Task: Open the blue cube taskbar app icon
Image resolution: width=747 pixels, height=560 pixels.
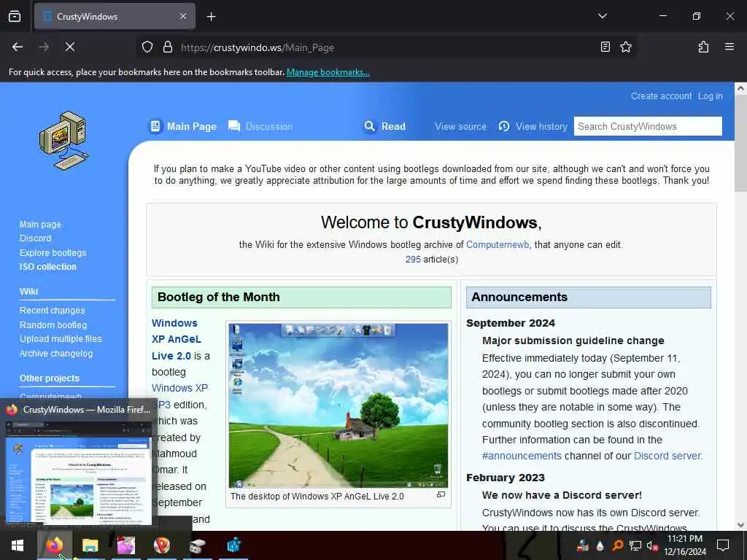Action: pyautogui.click(x=233, y=545)
